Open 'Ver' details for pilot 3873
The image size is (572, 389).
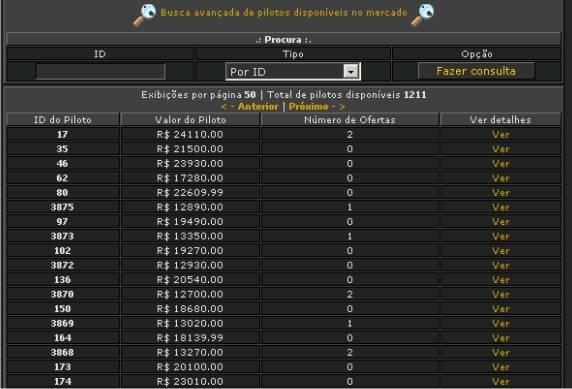pos(500,236)
